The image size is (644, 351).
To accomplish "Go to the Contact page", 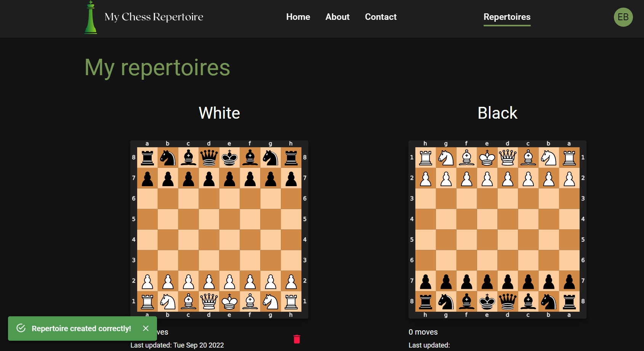I will tap(380, 17).
